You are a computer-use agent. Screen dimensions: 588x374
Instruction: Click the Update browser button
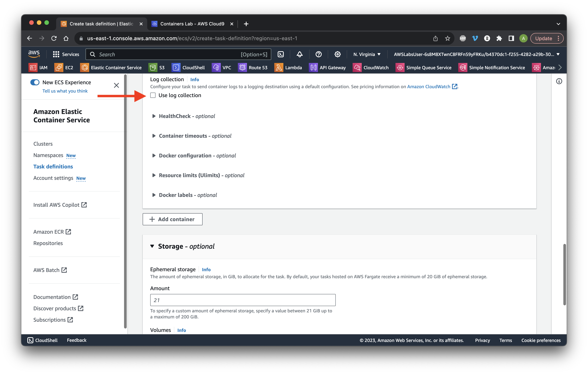[x=547, y=38]
